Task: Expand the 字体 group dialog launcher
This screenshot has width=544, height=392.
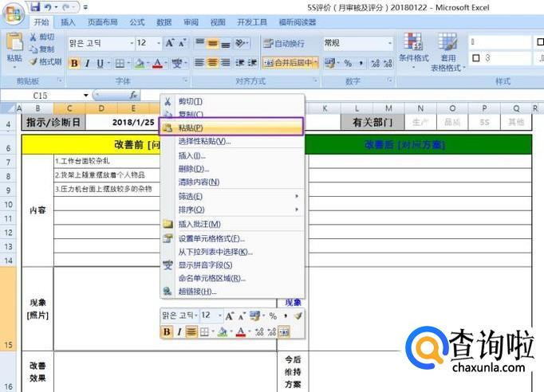Action: (x=185, y=80)
